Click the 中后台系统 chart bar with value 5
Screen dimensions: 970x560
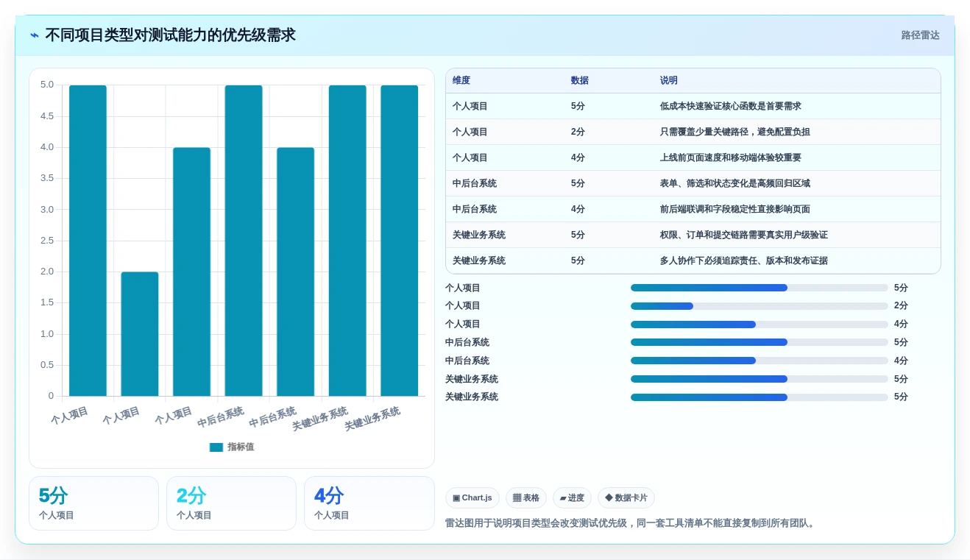(244, 241)
